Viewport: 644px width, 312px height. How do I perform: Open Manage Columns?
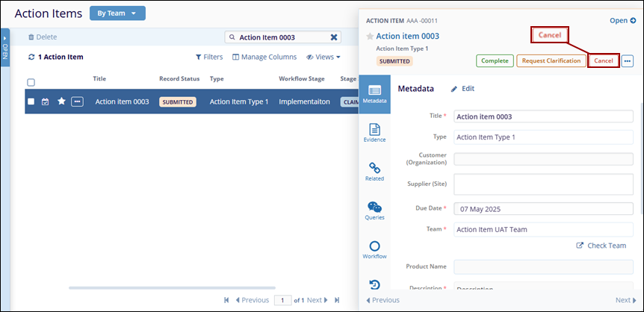[264, 57]
